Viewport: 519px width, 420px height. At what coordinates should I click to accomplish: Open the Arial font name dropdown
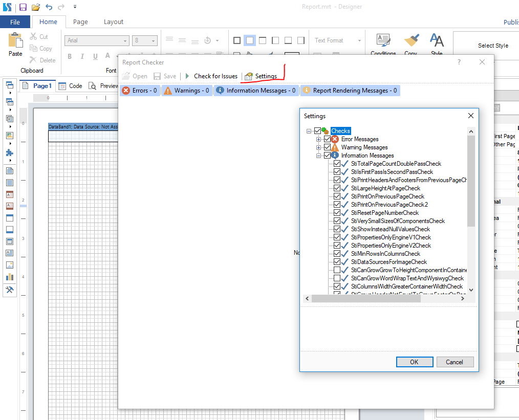125,41
